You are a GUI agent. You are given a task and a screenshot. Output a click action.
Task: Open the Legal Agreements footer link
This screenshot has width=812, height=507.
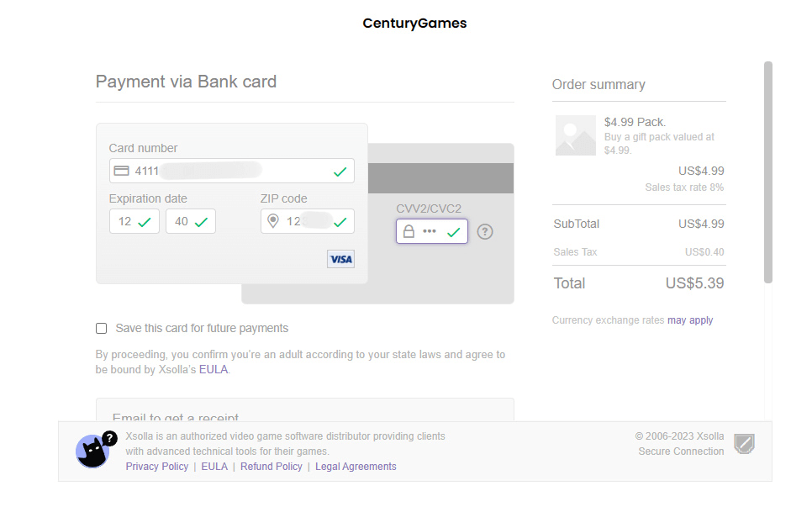pos(356,467)
